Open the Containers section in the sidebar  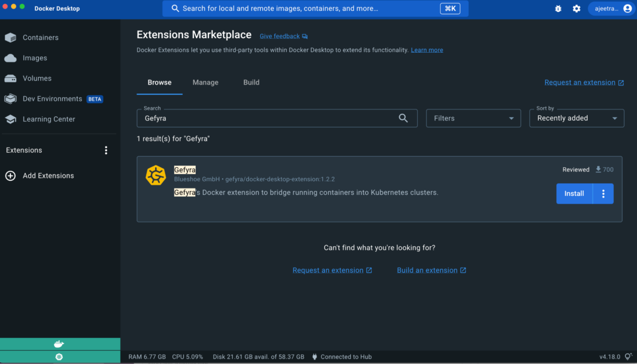click(40, 37)
